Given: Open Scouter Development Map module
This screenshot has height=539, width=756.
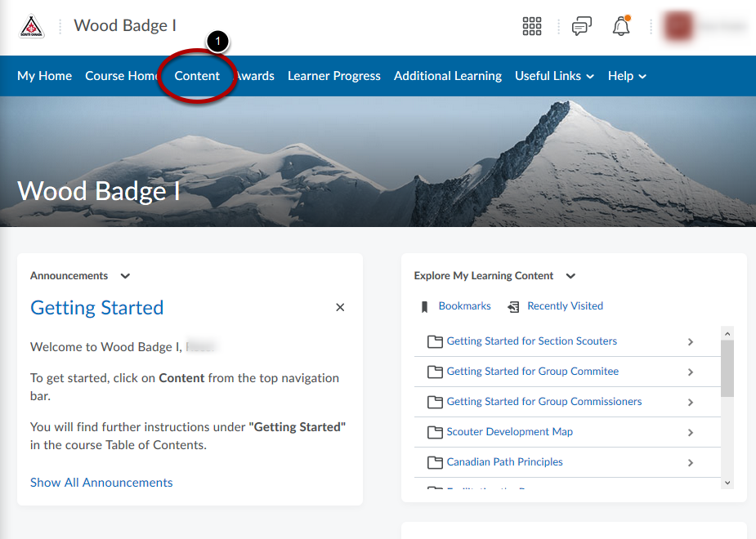Looking at the screenshot, I should (510, 431).
